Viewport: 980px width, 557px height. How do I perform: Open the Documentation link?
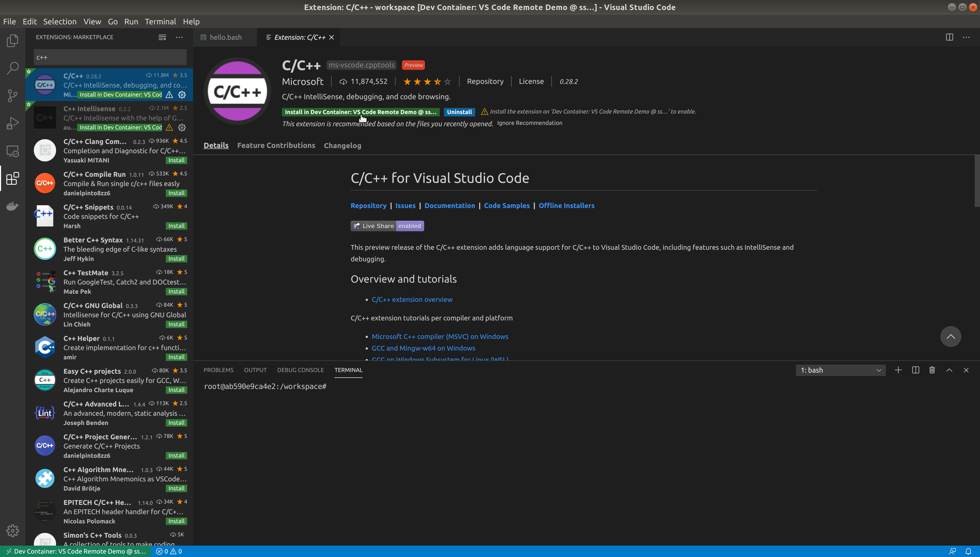(x=450, y=205)
